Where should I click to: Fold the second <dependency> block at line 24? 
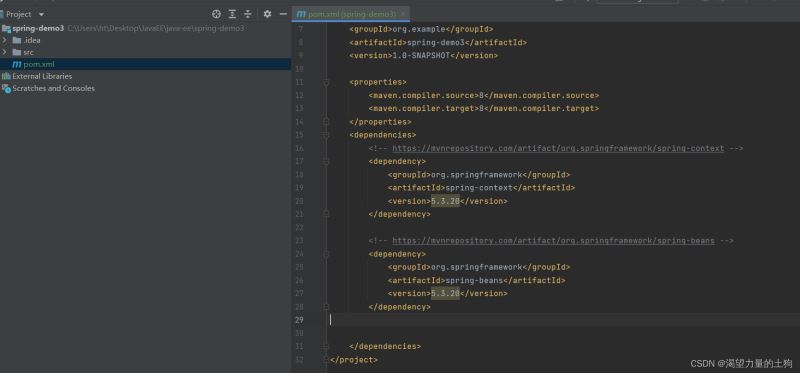(326, 254)
